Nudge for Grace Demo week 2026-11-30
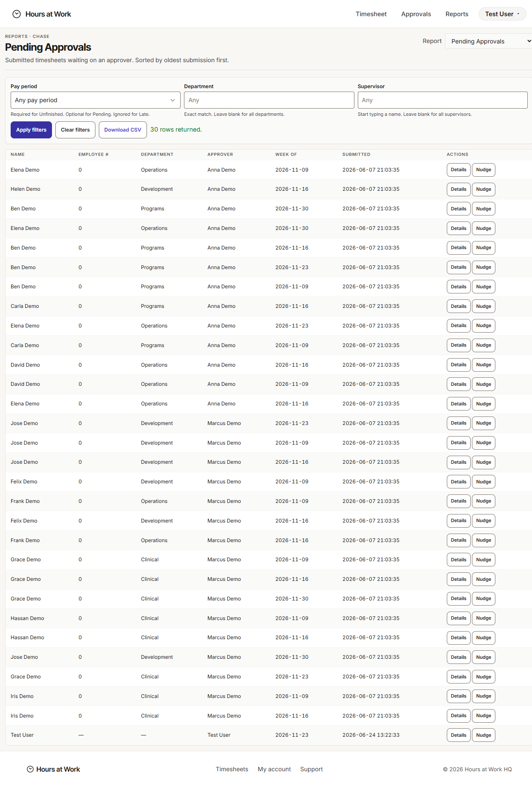Screen dimensions: 532x787 483,599
